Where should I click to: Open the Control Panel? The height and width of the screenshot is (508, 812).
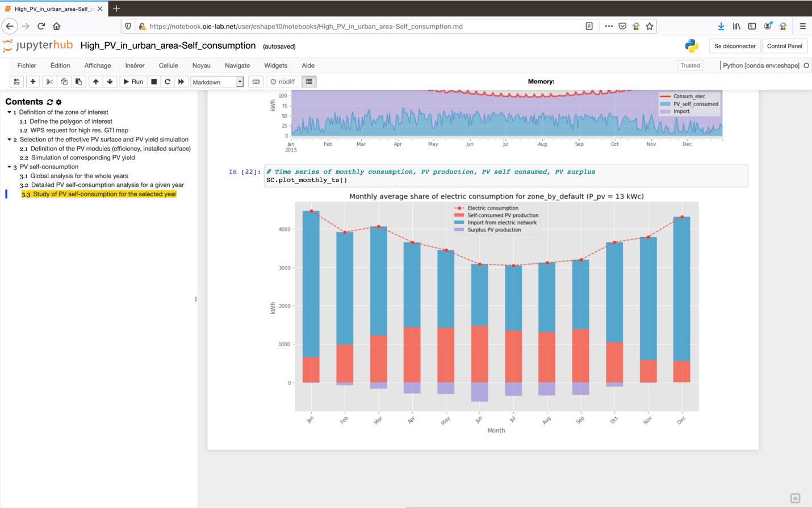coord(784,46)
